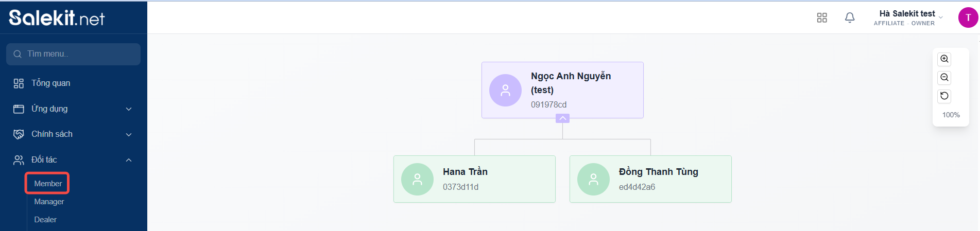Open Hà Salekit test account dropdown
The height and width of the screenshot is (231, 980).
point(908,18)
